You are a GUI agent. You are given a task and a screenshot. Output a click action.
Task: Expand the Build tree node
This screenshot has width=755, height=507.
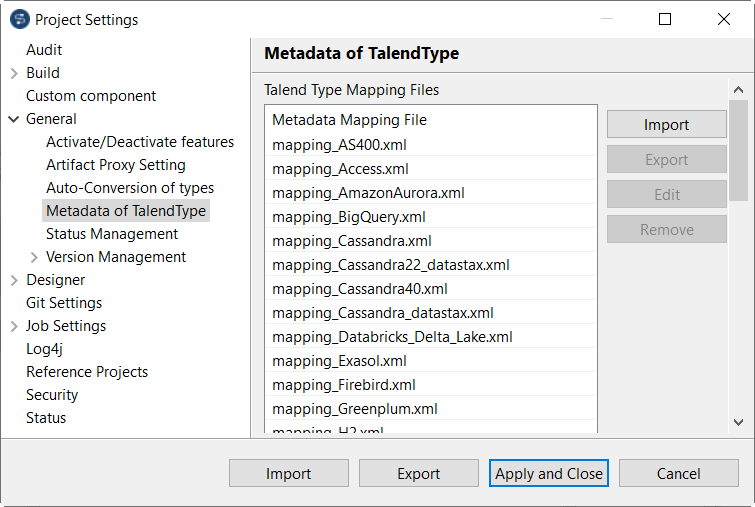(x=14, y=73)
